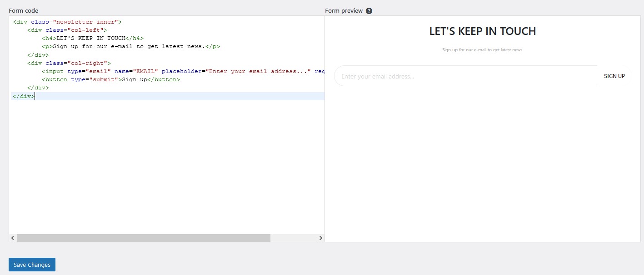Click the preview subtitle about latest news

click(x=483, y=50)
